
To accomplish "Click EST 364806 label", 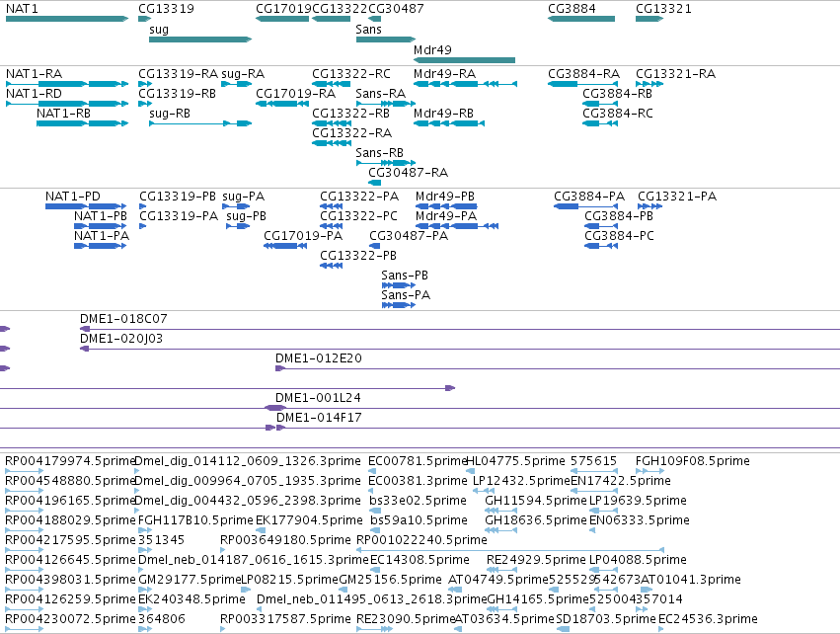I will pos(161,619).
